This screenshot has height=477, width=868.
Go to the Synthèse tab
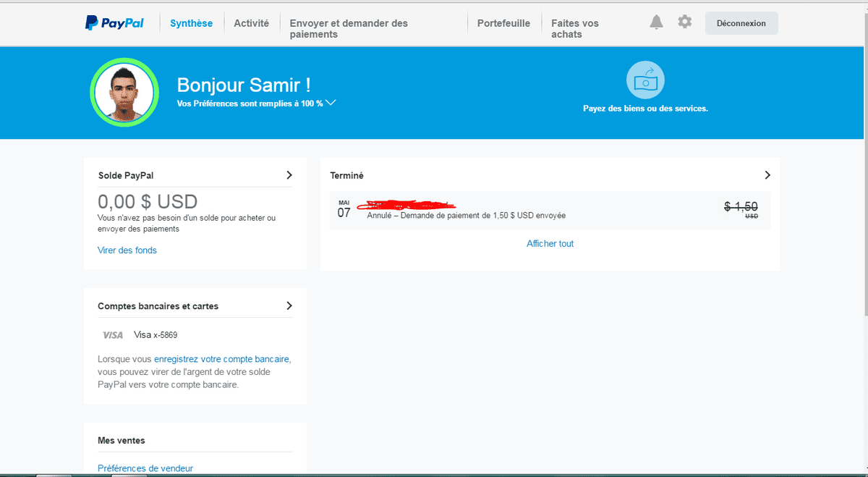click(x=192, y=23)
